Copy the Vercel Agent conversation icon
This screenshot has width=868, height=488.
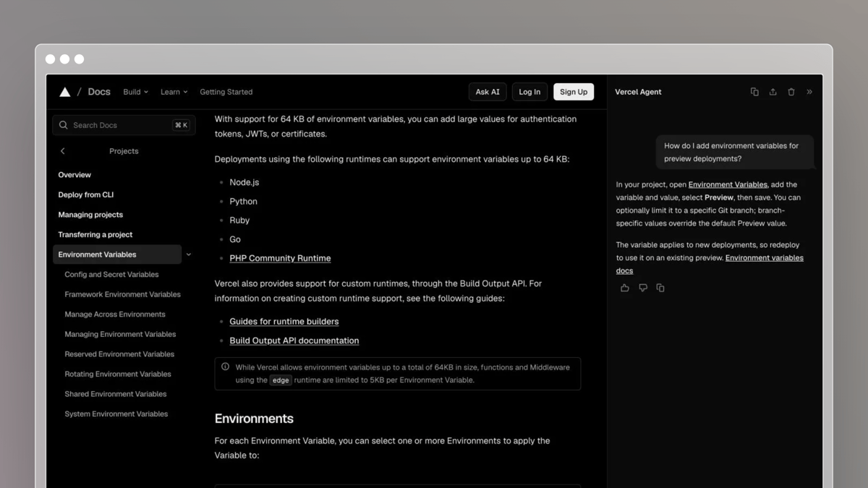point(754,92)
